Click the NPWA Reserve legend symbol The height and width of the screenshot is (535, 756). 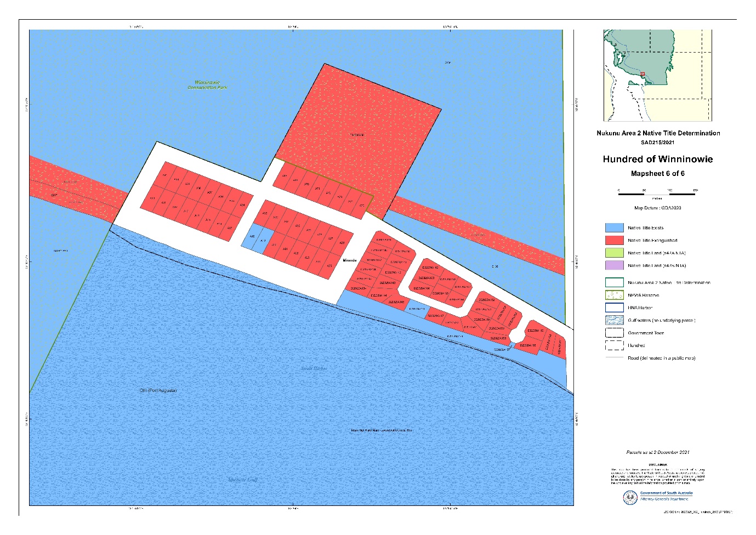tap(615, 295)
